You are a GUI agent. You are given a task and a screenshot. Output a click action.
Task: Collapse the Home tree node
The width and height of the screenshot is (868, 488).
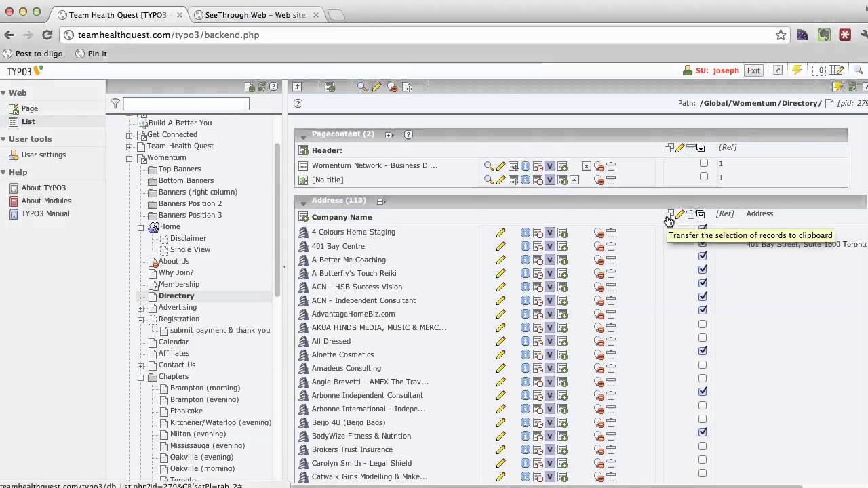tap(140, 228)
